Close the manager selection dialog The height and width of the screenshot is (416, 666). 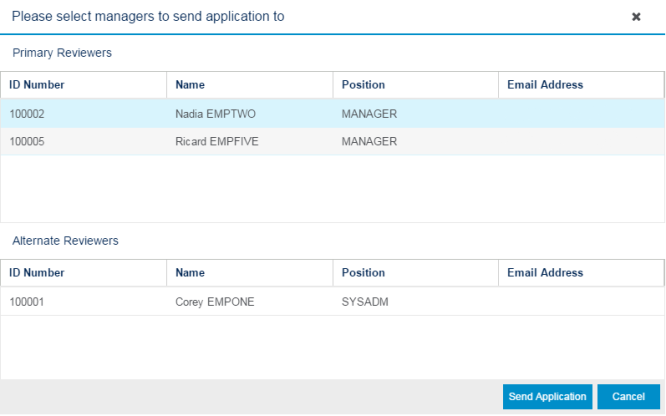pyautogui.click(x=636, y=17)
